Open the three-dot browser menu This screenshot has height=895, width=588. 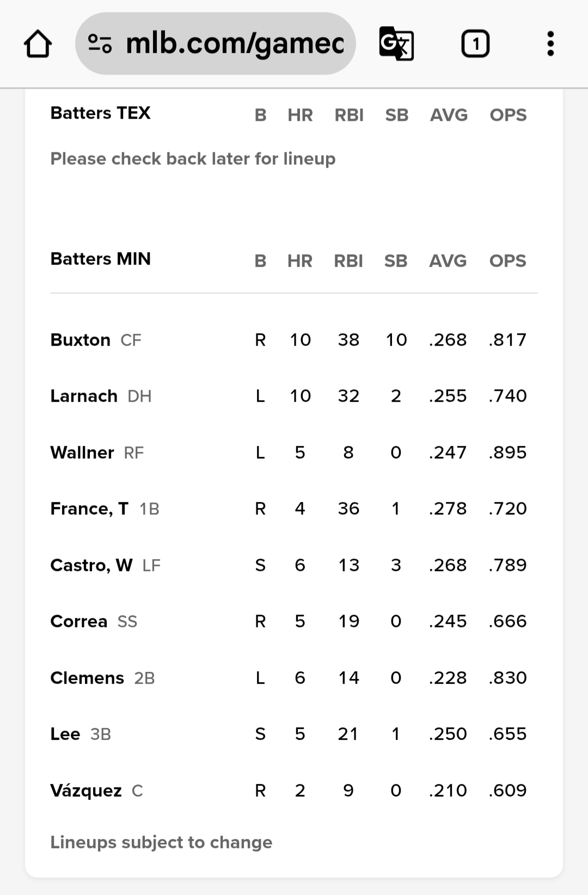coord(550,44)
